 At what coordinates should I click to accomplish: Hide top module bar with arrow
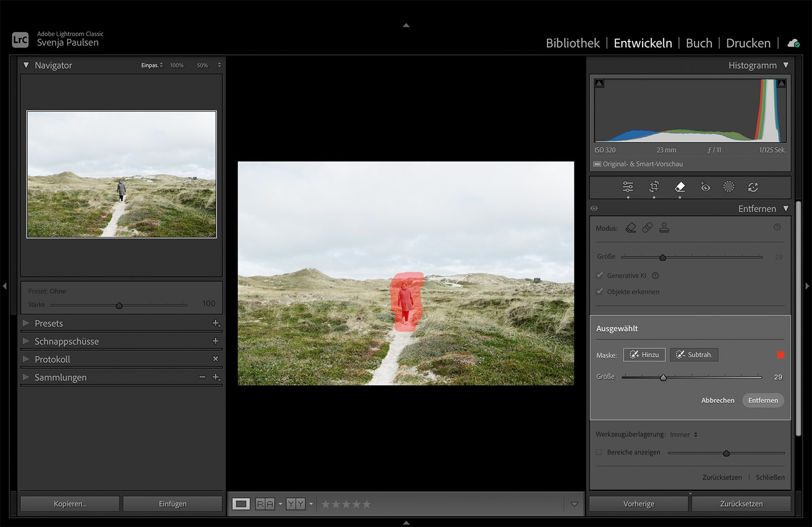(x=406, y=25)
